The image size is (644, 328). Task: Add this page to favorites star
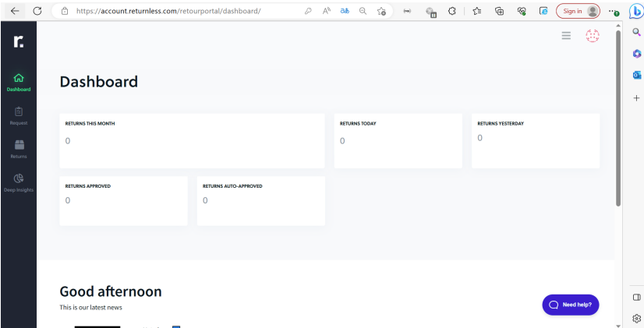click(x=381, y=11)
